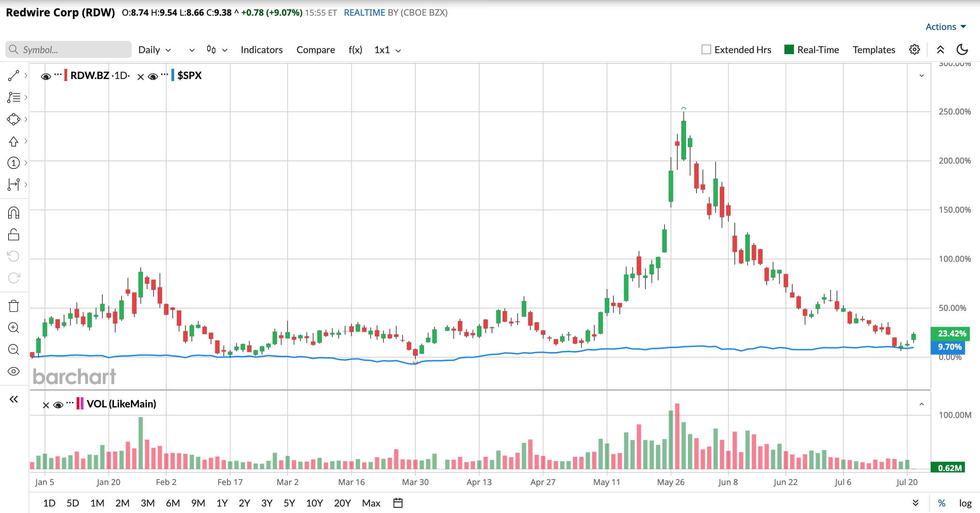Select the arrow marker tool
This screenshot has height=513, width=980.
coord(13,141)
